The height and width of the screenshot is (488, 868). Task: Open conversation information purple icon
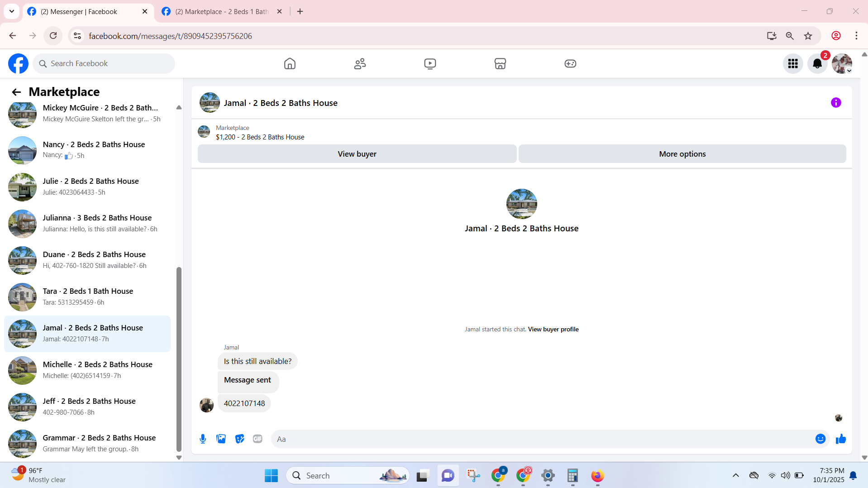pyautogui.click(x=836, y=103)
